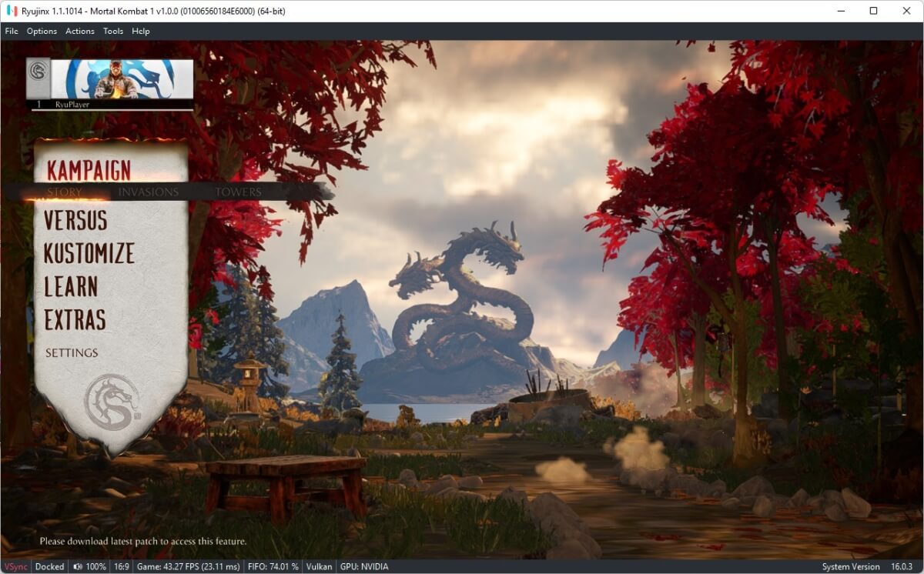Select the INVASIONS sub-tab
924x574 pixels.
[x=149, y=192]
